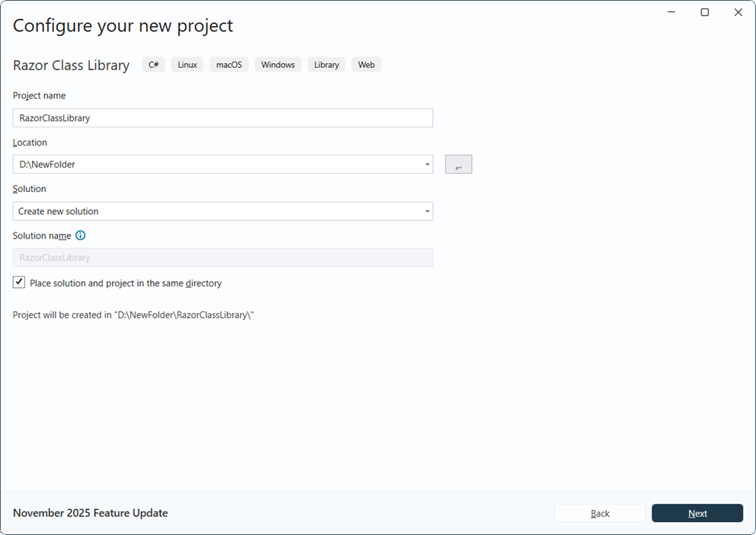
Task: Go Back to the previous step
Action: click(600, 513)
